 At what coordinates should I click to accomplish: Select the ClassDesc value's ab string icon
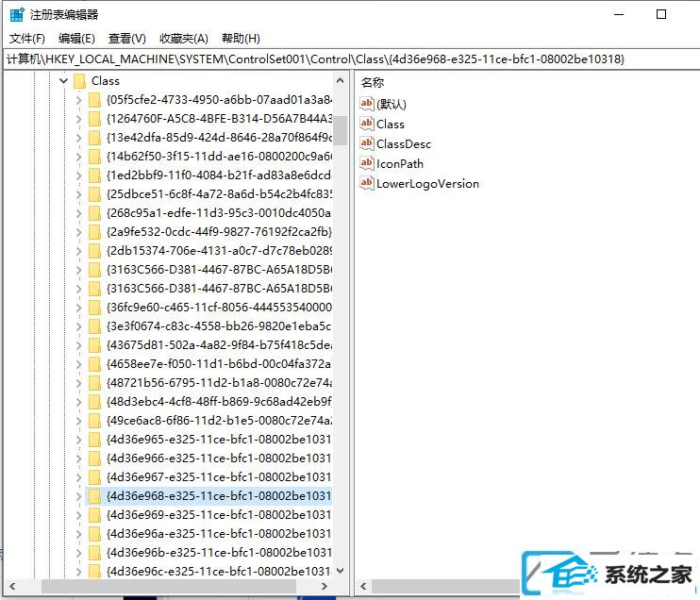[367, 143]
